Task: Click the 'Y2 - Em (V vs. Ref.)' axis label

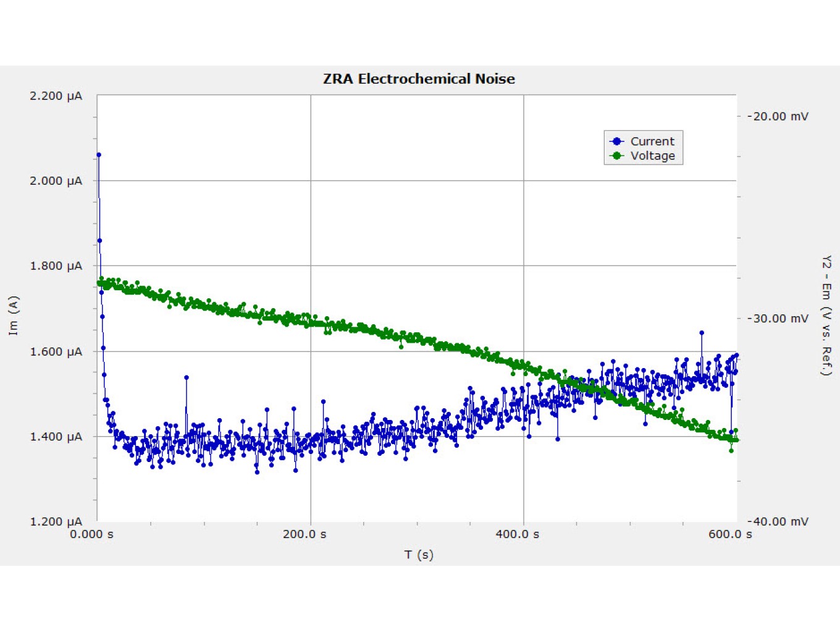Action: tap(826, 315)
